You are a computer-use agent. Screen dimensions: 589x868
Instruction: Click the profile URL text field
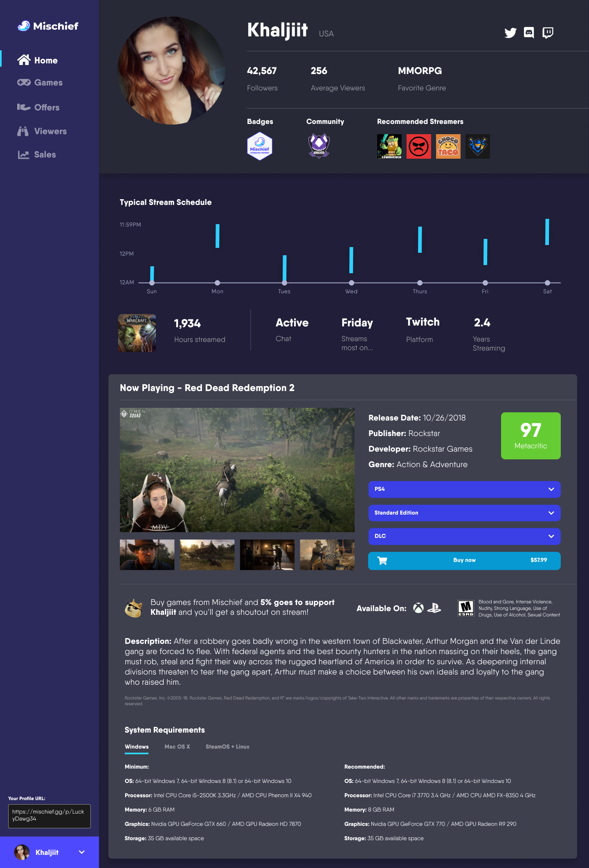tap(49, 816)
